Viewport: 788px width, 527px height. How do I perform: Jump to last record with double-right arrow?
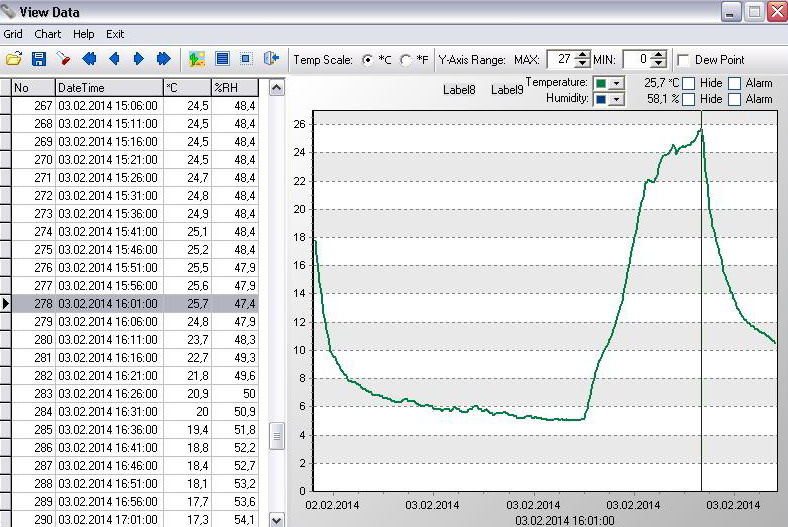click(x=164, y=59)
